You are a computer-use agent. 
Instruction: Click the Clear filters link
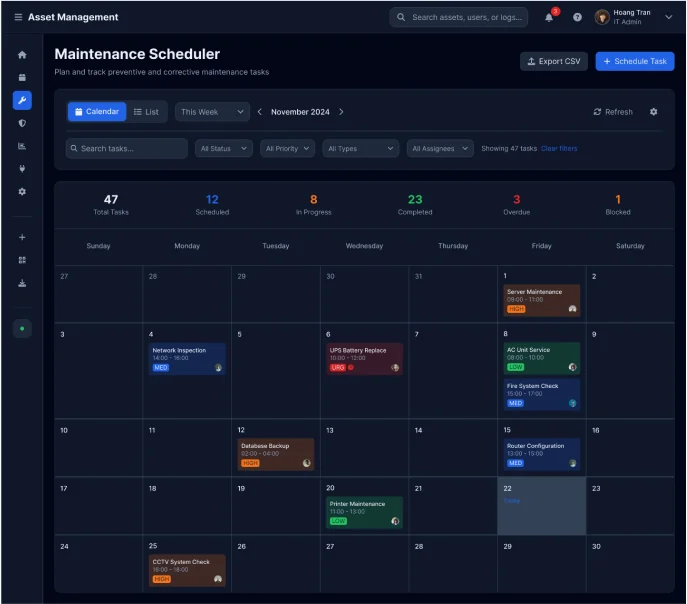[559, 148]
